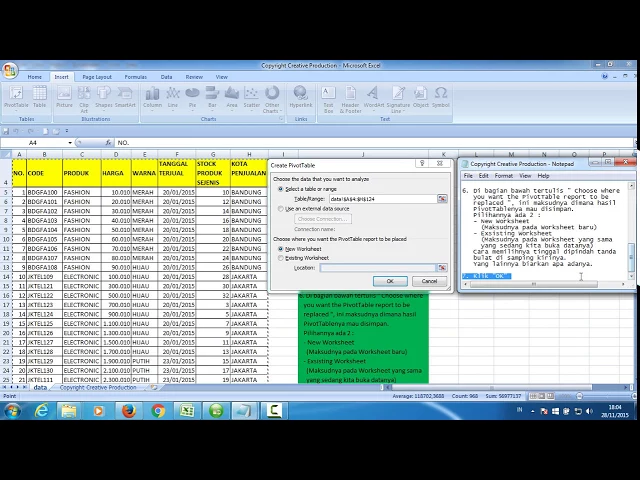
Task: Click Excel icon on taskbar
Action: tap(187, 411)
